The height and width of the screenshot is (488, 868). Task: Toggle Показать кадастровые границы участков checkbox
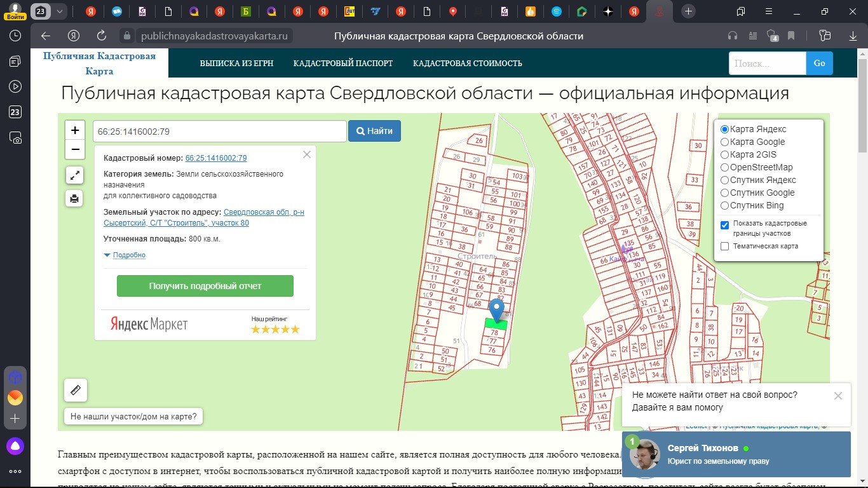[725, 225]
